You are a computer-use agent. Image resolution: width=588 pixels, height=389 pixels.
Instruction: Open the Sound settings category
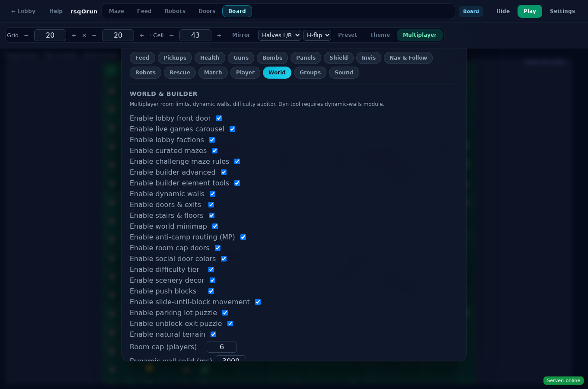[x=344, y=73]
